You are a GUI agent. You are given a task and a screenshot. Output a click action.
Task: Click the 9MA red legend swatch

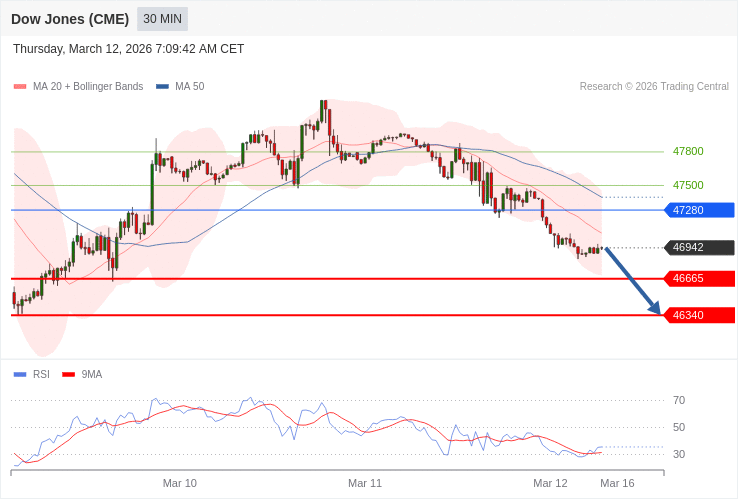[68, 375]
